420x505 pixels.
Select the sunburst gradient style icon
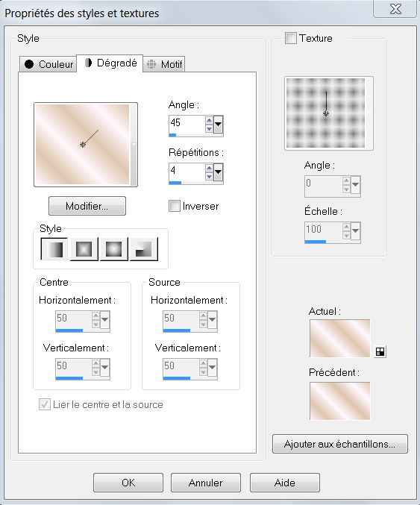tap(113, 249)
